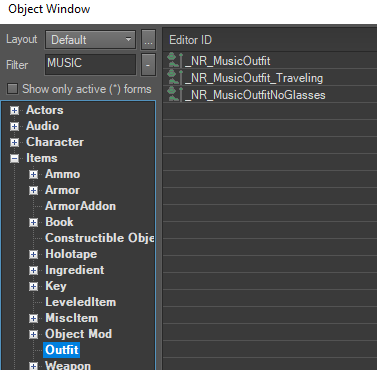This screenshot has width=377, height=370.
Task: Select the Audio category
Action: (x=43, y=126)
